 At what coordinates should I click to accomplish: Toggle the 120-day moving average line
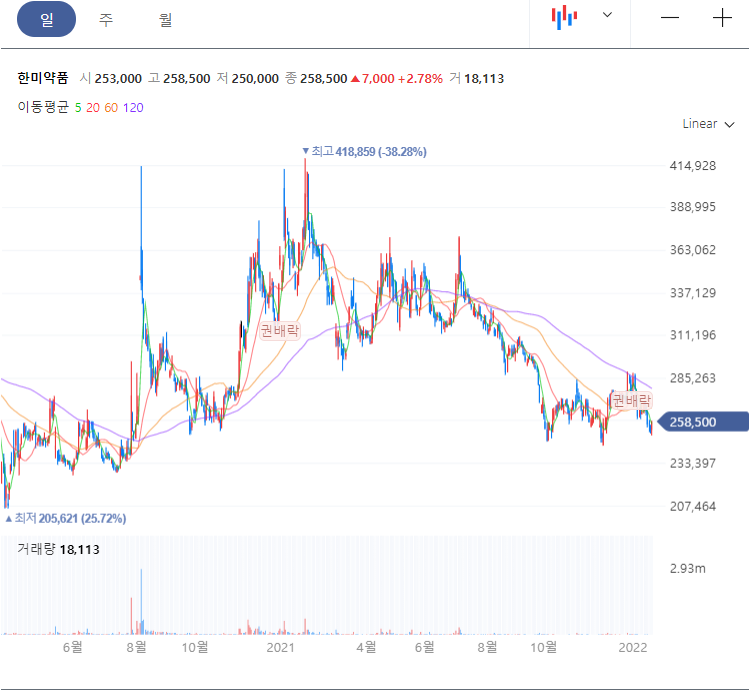tap(133, 108)
